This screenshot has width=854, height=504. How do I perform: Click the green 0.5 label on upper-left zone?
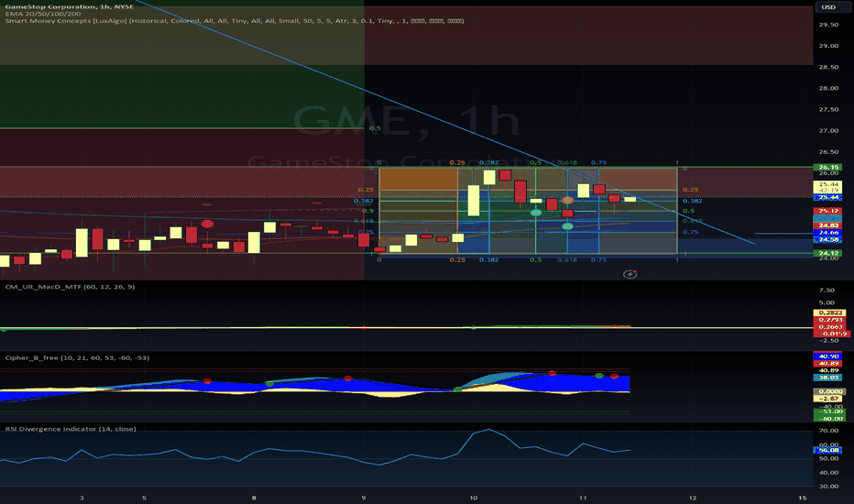[x=376, y=128]
